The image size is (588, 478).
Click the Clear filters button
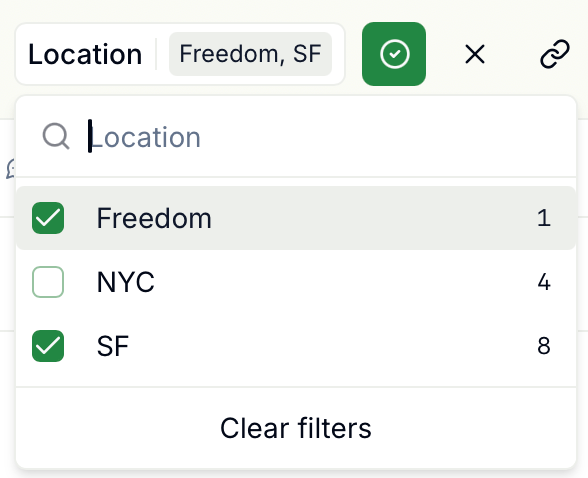(296, 428)
